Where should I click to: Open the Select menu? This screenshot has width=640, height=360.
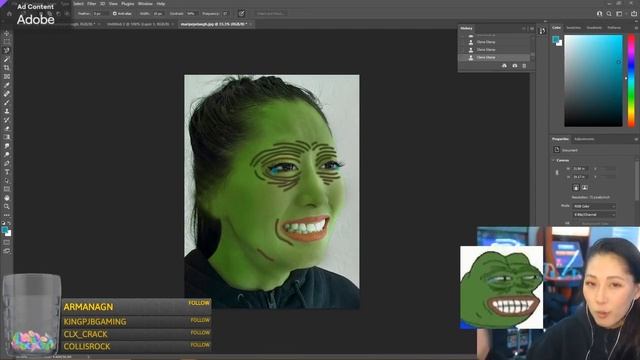(x=78, y=4)
